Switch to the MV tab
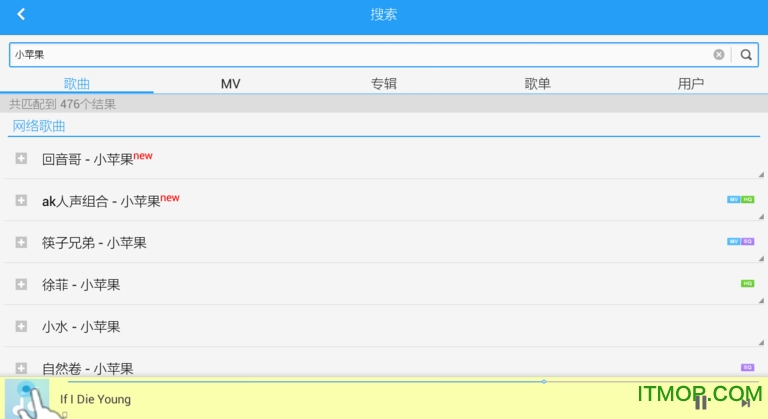The height and width of the screenshot is (419, 768). pyautogui.click(x=230, y=83)
